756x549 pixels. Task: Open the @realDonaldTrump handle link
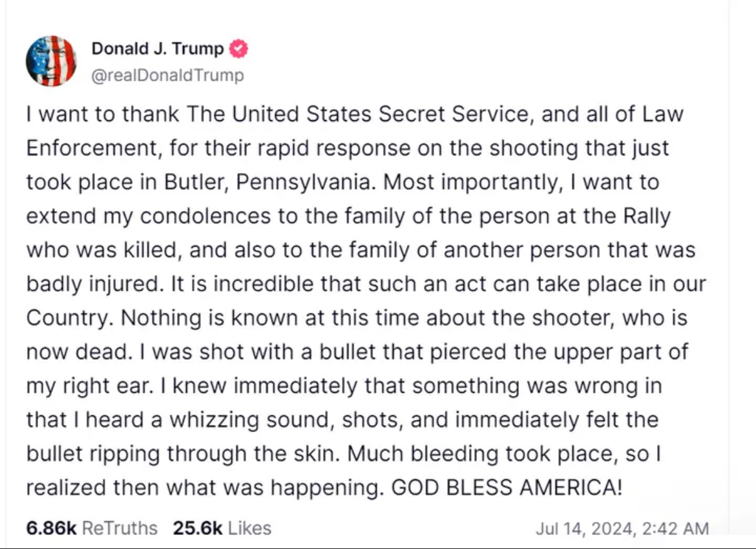168,75
